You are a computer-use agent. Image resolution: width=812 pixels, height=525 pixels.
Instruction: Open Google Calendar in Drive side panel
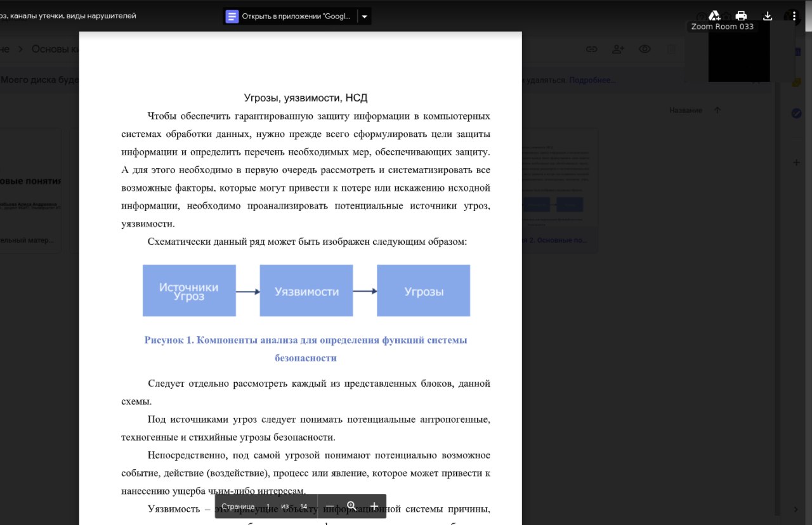point(797,52)
